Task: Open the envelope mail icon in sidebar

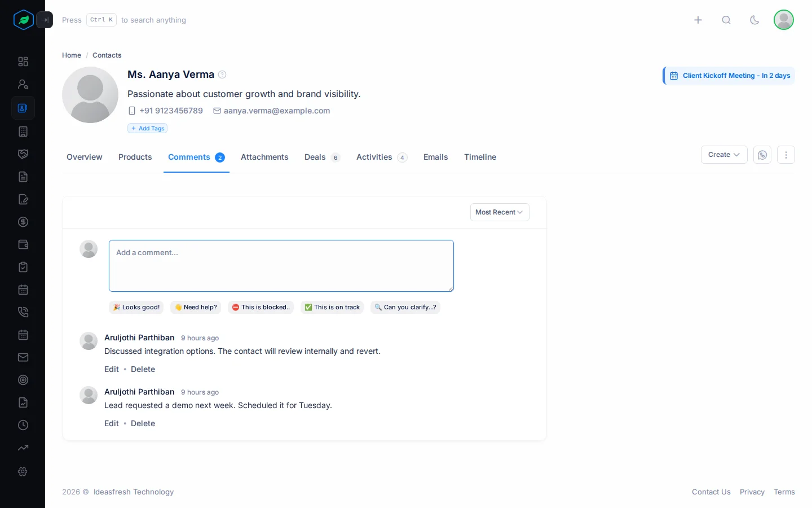Action: coord(23,357)
